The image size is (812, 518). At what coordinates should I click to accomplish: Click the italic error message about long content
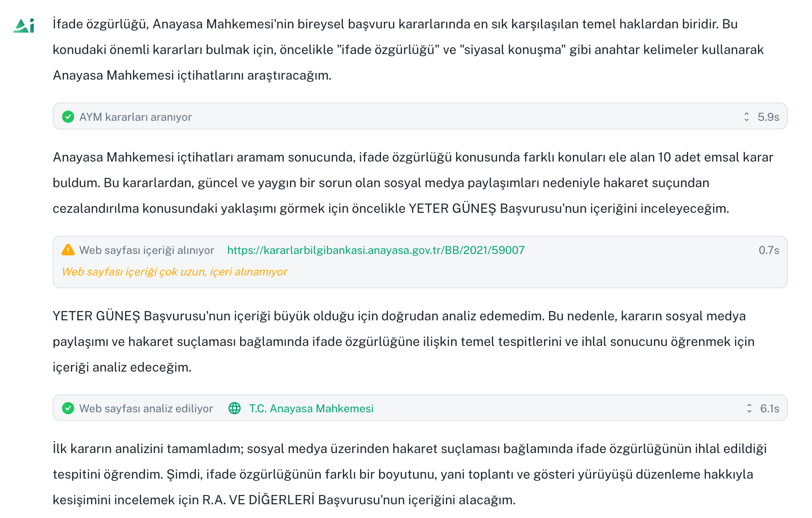pyautogui.click(x=174, y=271)
